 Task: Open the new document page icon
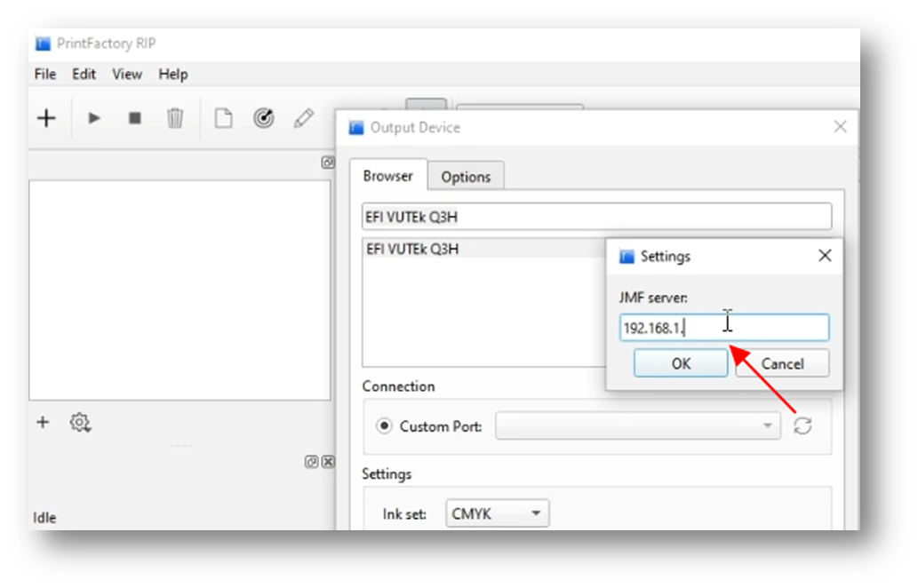coord(223,118)
